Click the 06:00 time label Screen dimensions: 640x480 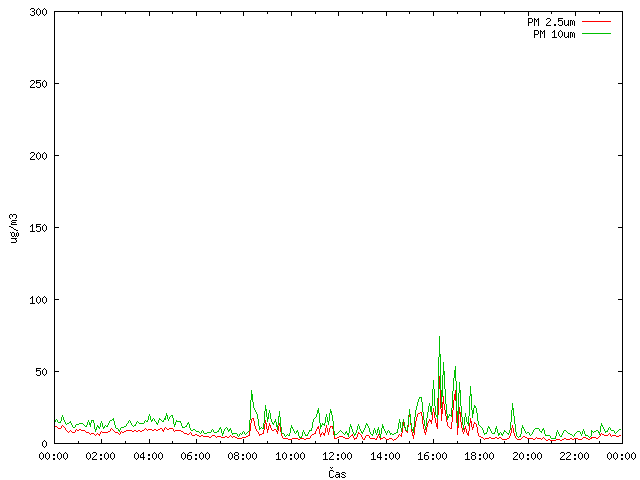196,456
